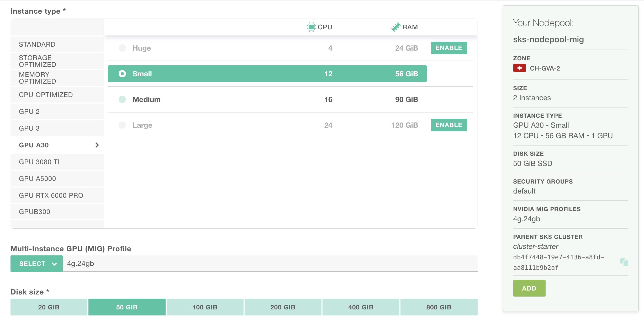Click the CH-GVA-2 zone text
Image resolution: width=644 pixels, height=322 pixels.
coord(545,68)
